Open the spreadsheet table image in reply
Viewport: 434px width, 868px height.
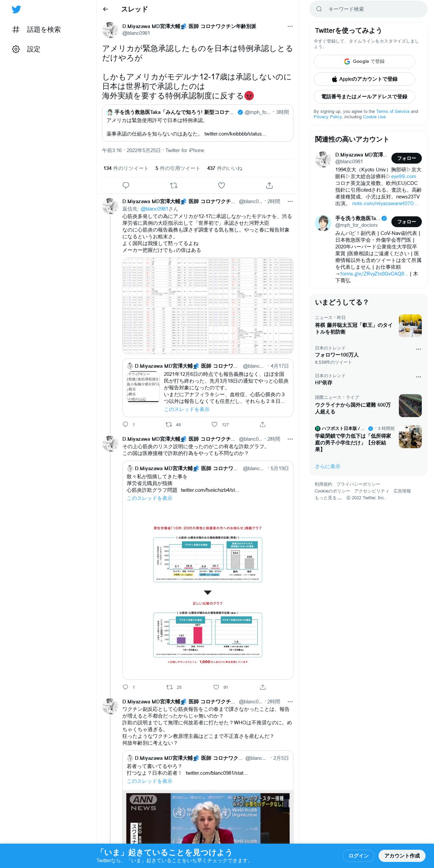click(x=208, y=306)
